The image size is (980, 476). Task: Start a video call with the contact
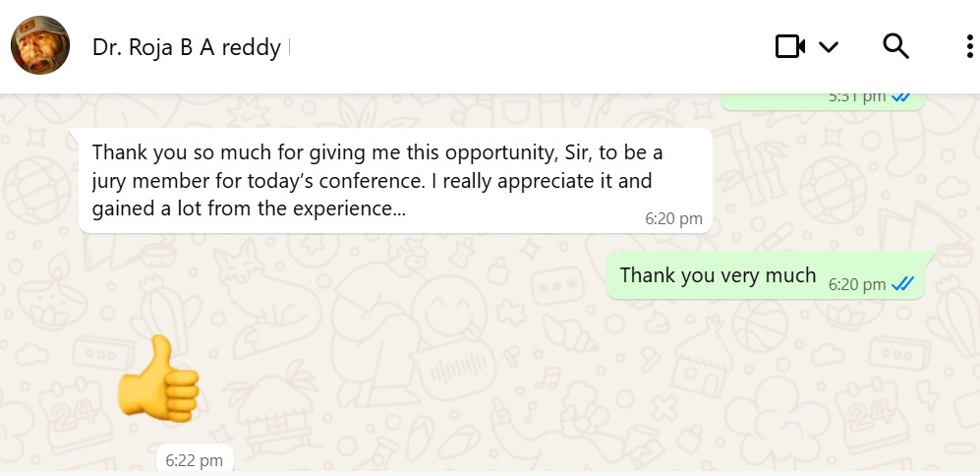(789, 46)
